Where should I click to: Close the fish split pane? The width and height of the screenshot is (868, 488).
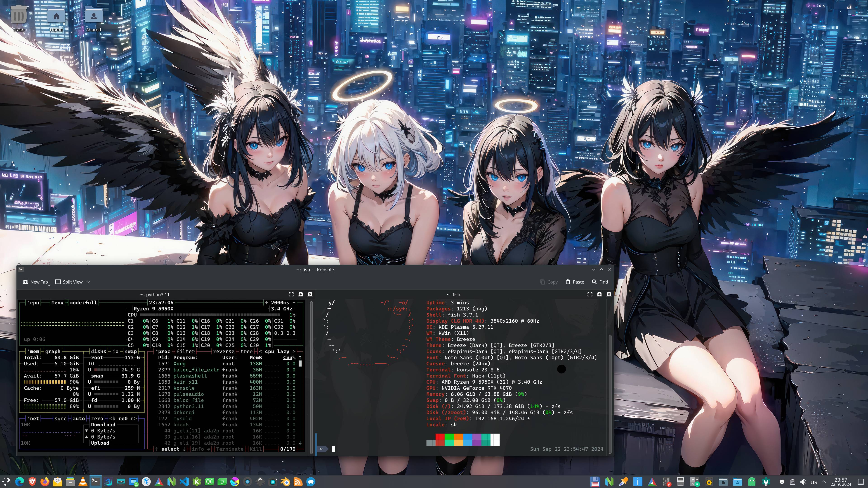[609, 294]
